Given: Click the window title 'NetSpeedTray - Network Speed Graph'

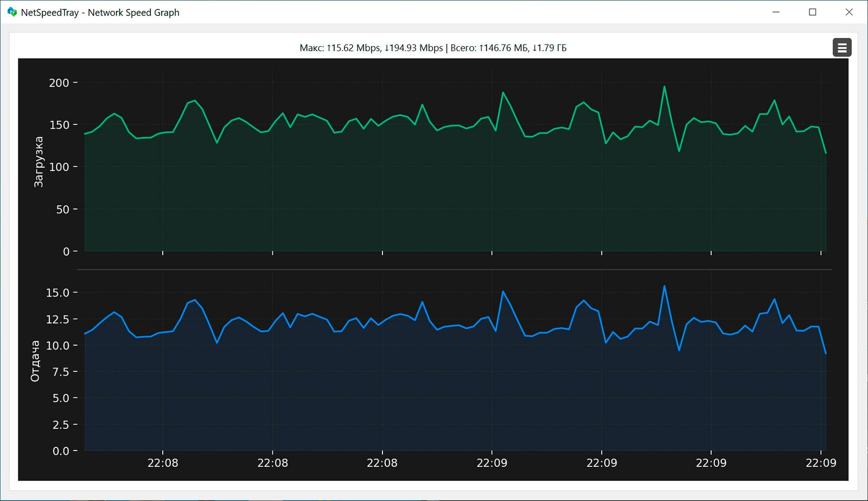Looking at the screenshot, I should click(100, 12).
